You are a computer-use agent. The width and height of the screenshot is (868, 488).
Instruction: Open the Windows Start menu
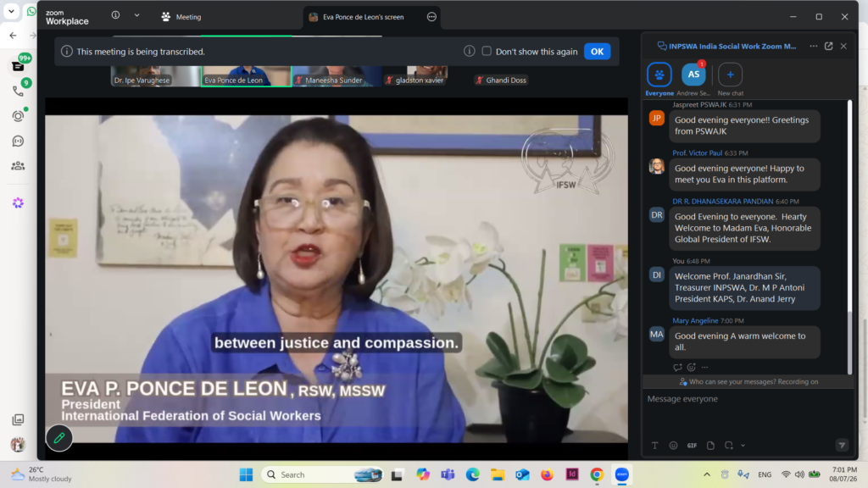coord(246,474)
